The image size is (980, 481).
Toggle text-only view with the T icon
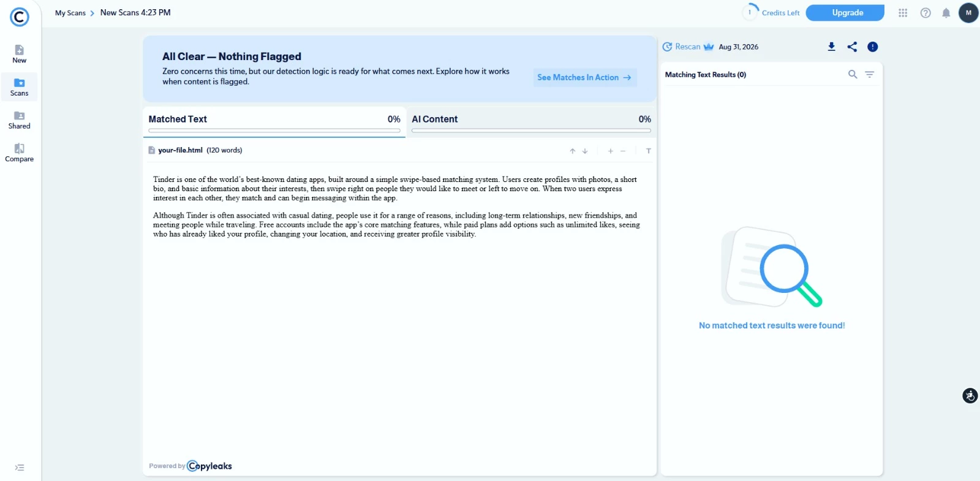[648, 151]
